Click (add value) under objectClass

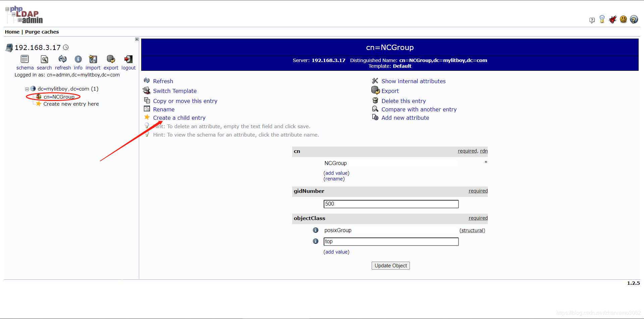click(x=336, y=252)
